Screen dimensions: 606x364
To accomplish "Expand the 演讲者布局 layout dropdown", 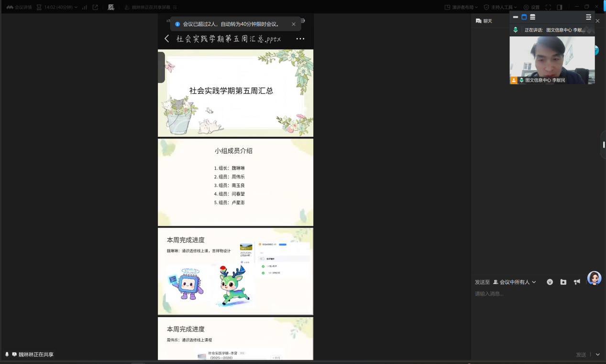I will [461, 7].
